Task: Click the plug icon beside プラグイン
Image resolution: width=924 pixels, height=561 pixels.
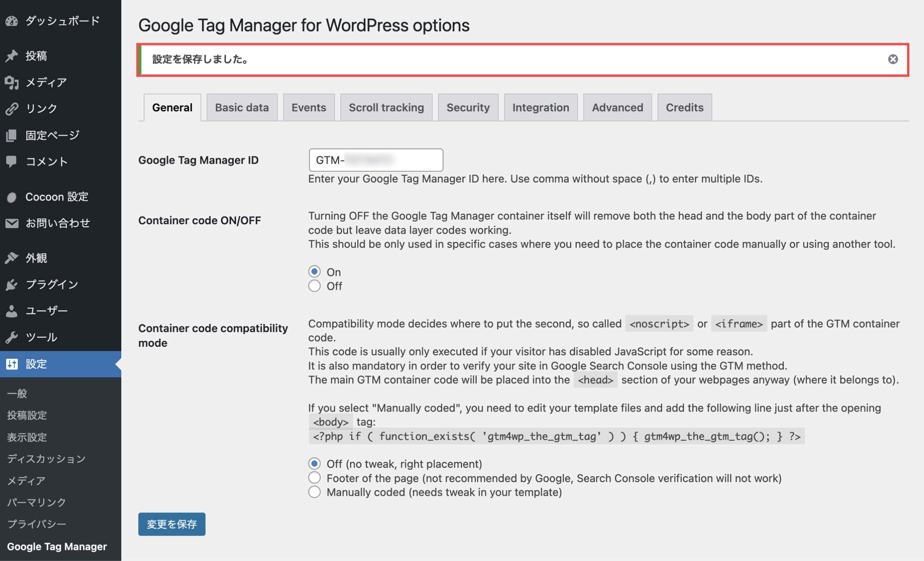Action: pos(12,284)
